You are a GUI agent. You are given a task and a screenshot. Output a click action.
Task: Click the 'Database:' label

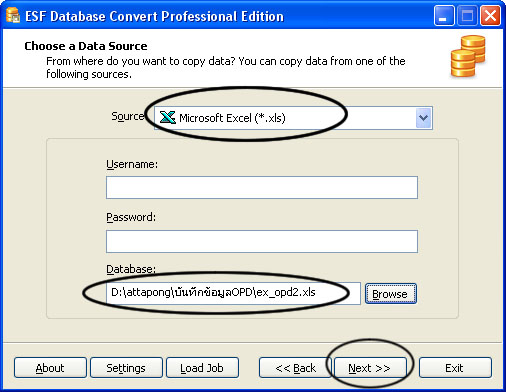131,269
